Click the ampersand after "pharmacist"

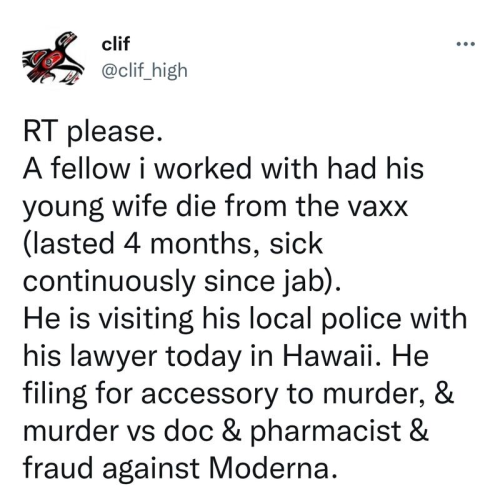pyautogui.click(x=419, y=431)
